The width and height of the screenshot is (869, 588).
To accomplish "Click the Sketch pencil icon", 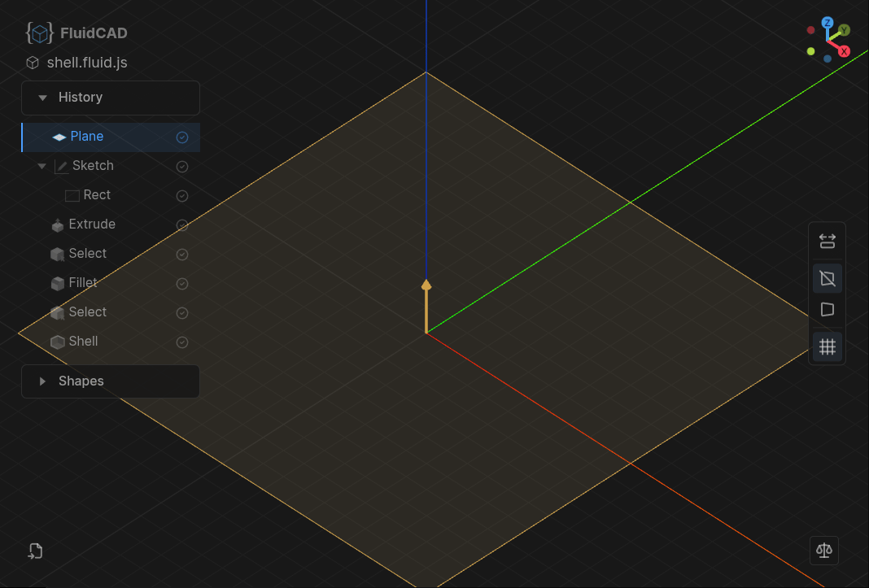I will [62, 166].
